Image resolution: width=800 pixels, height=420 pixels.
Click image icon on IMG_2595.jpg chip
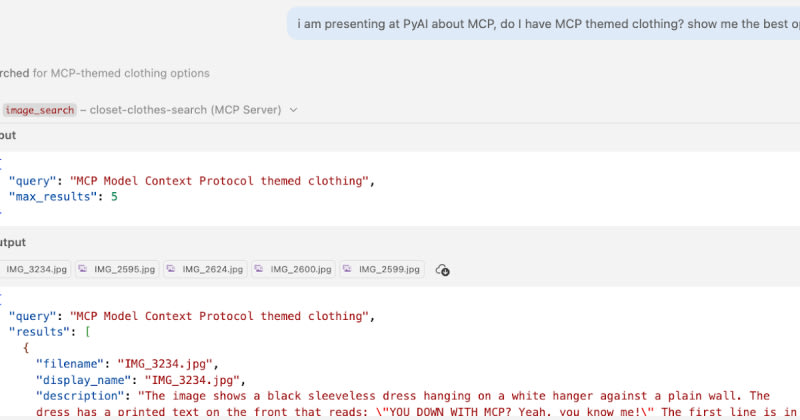point(83,269)
